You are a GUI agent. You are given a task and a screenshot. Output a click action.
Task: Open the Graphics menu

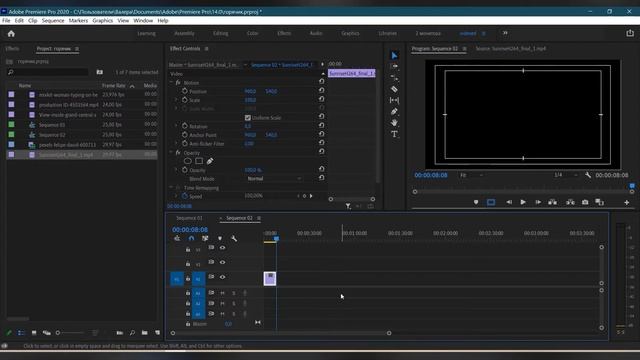tap(102, 20)
